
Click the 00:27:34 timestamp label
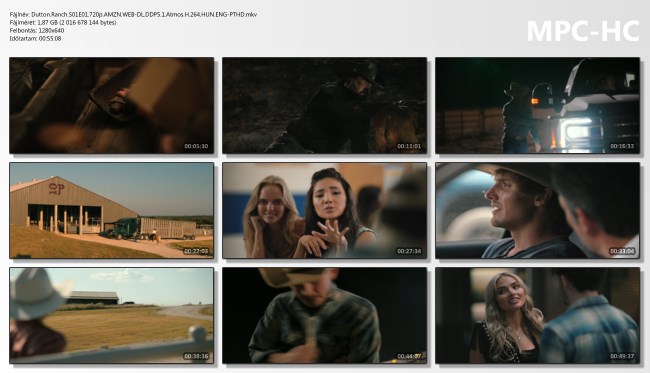[409, 251]
